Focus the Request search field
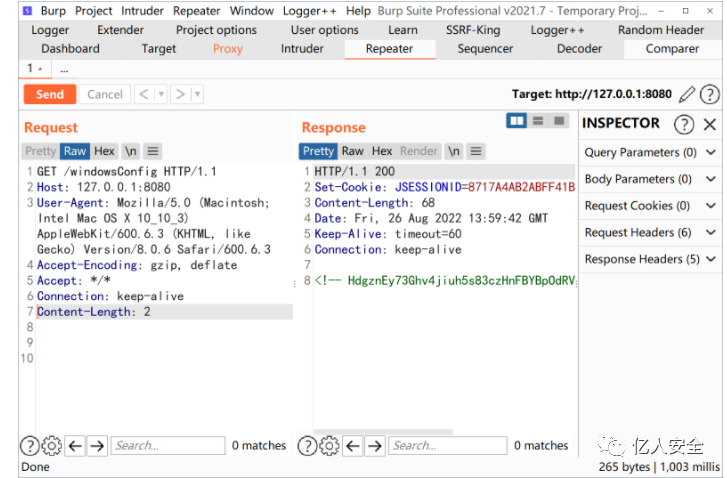 168,446
